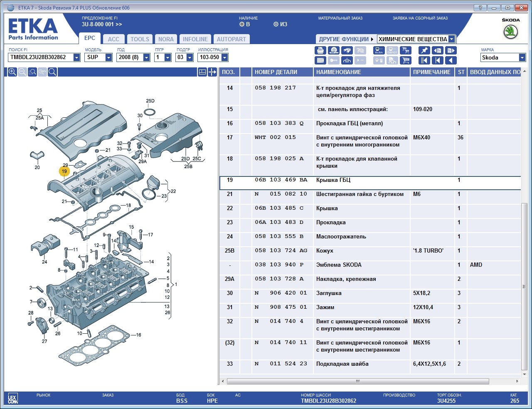Open the INFOLINE tab

[x=195, y=39]
